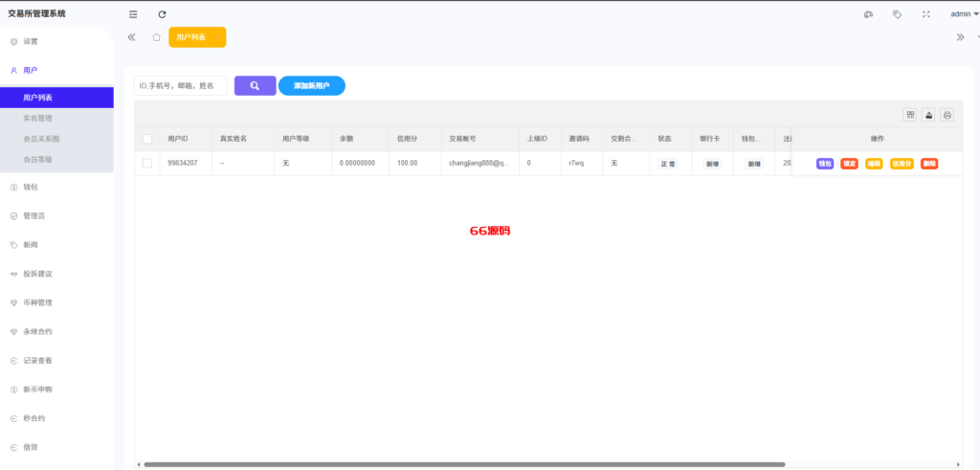Focus the ID, phone, email search field
This screenshot has width=980, height=470.
[181, 85]
